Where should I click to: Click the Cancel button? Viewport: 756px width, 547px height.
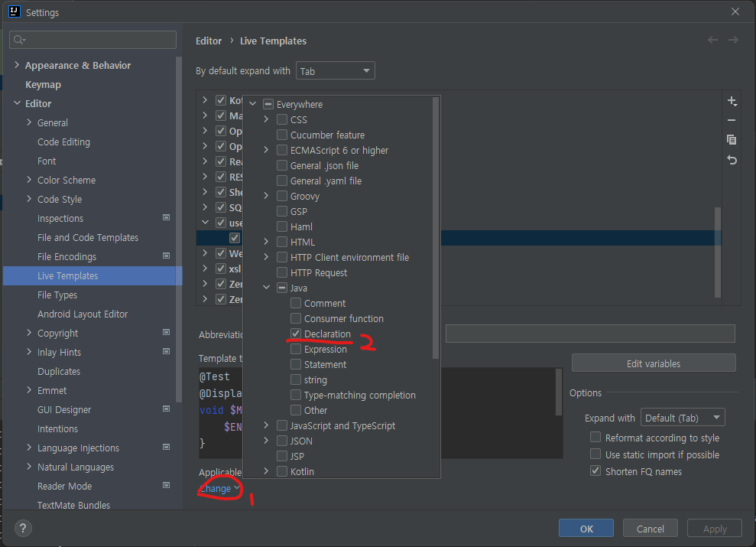point(650,529)
